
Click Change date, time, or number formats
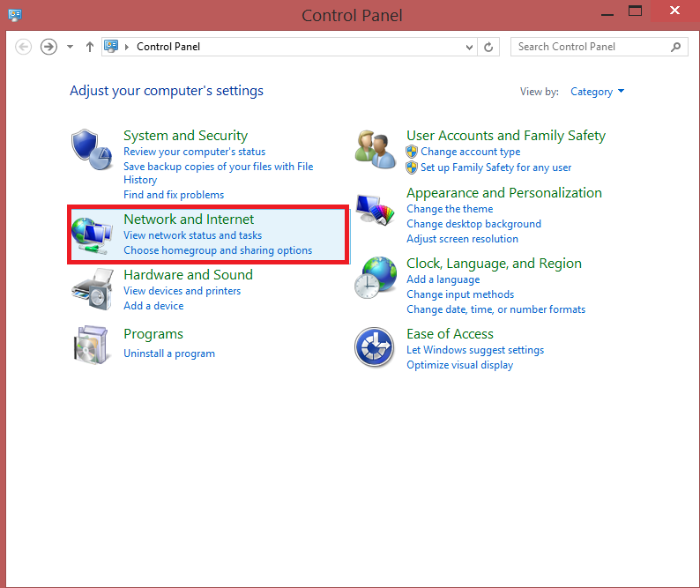point(495,309)
